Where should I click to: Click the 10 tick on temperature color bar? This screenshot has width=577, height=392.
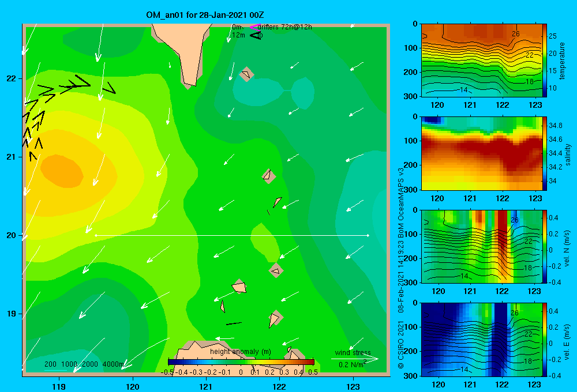552,88
